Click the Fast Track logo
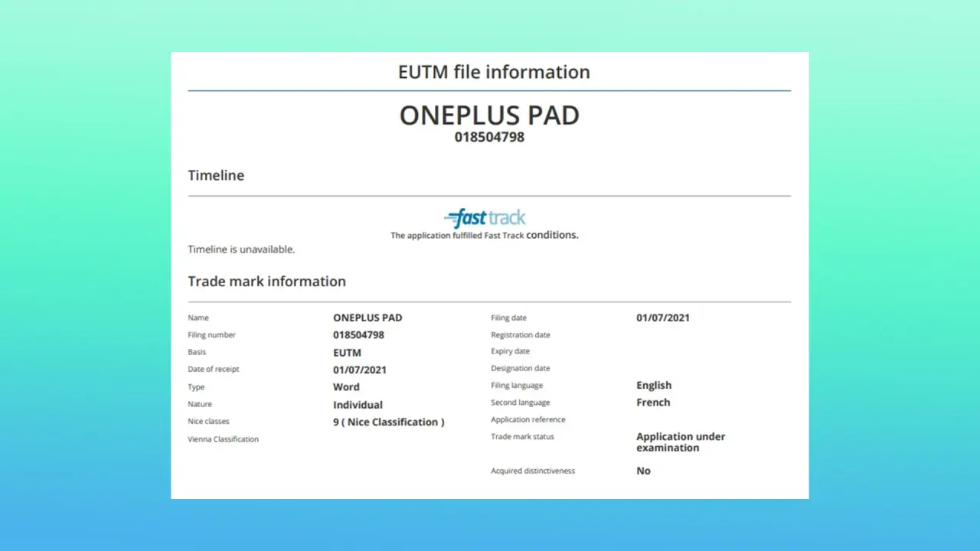The height and width of the screenshot is (551, 980). [485, 218]
